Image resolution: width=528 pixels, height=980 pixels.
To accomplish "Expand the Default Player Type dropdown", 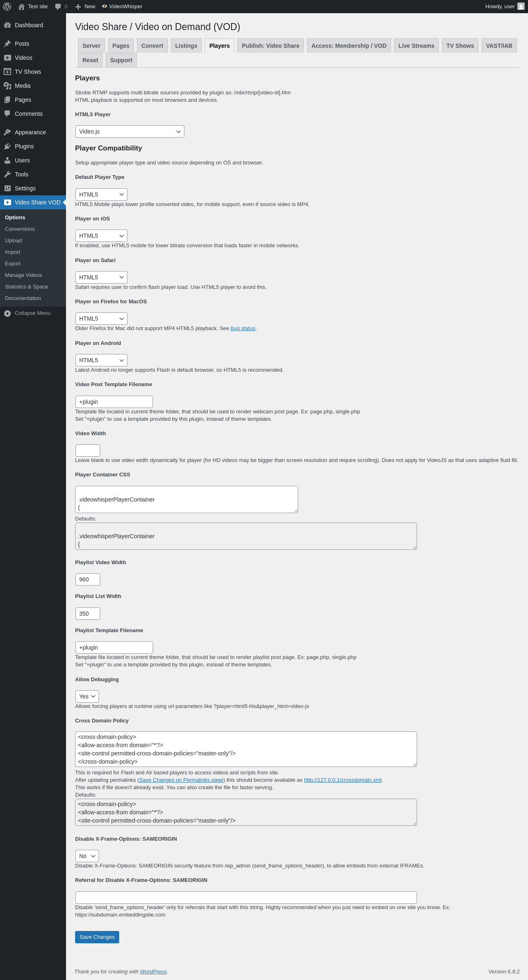I will (x=101, y=195).
